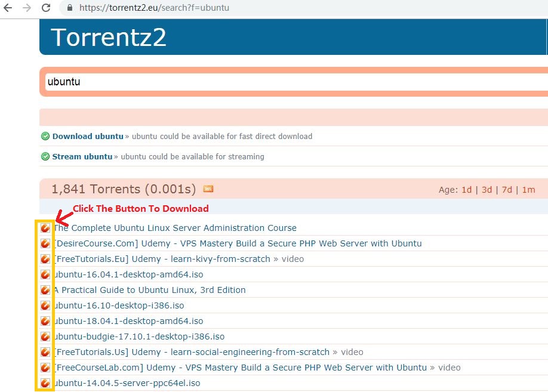Screen dimensions: 548x392
Task: Go back using the browser back arrow
Action: 8,8
